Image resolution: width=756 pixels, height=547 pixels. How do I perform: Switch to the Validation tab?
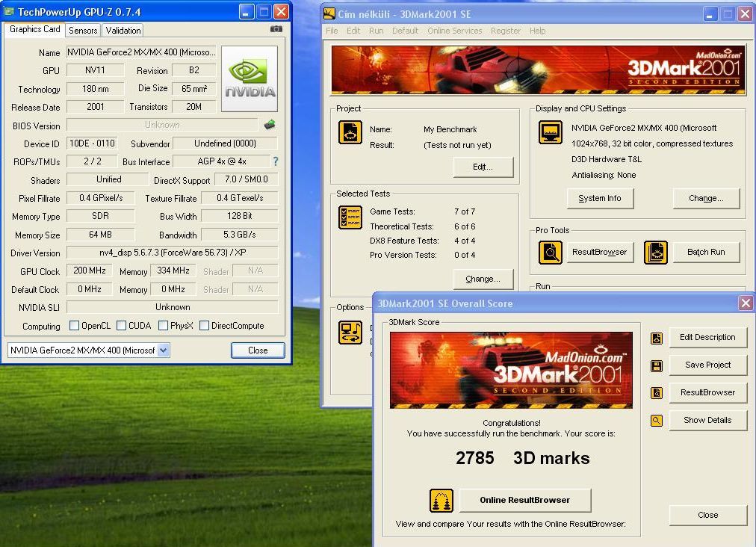(123, 31)
